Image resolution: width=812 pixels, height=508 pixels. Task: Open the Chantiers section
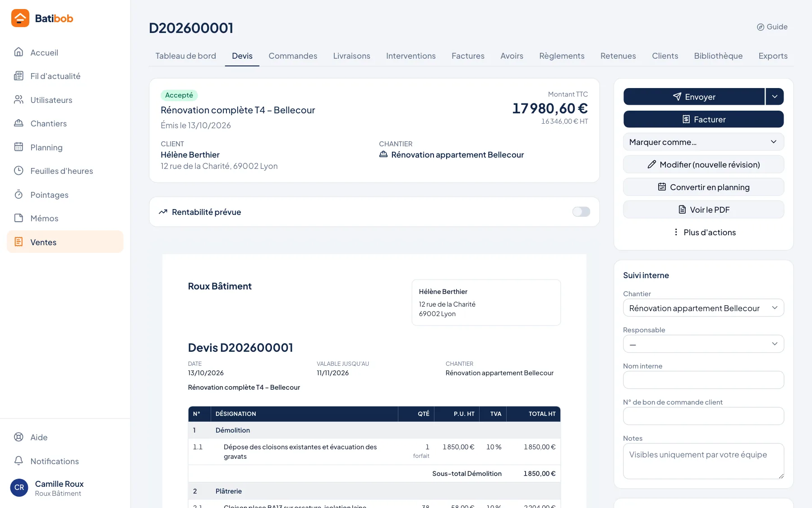(65, 123)
